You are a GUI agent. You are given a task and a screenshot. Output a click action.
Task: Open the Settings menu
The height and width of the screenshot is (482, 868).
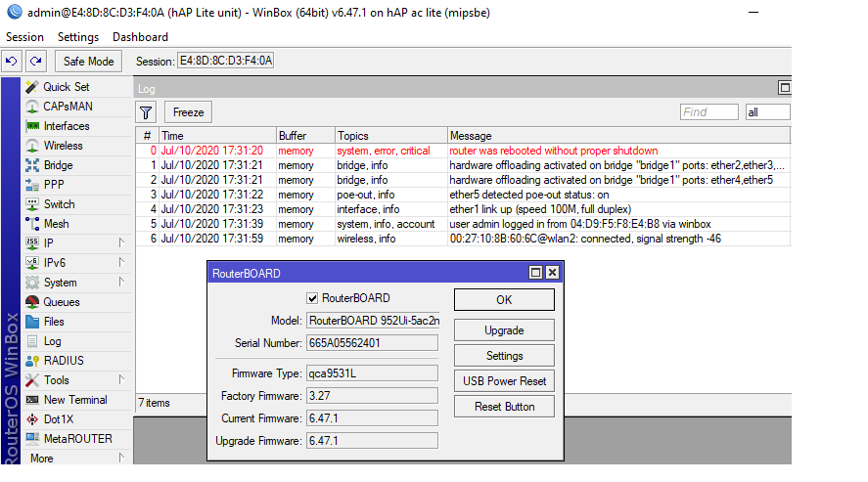78,37
